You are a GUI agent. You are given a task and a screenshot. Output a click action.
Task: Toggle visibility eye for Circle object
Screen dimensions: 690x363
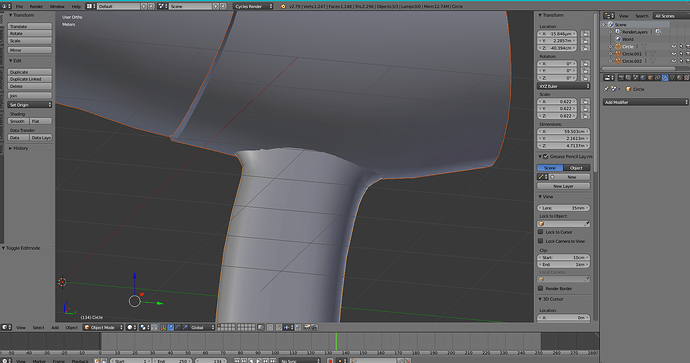(x=673, y=47)
